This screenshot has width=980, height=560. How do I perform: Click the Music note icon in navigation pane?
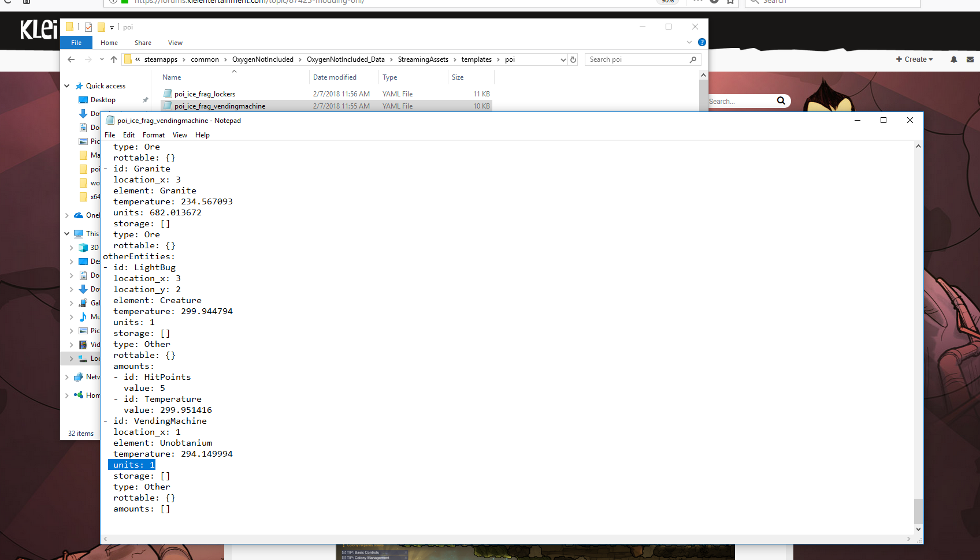[x=83, y=317]
